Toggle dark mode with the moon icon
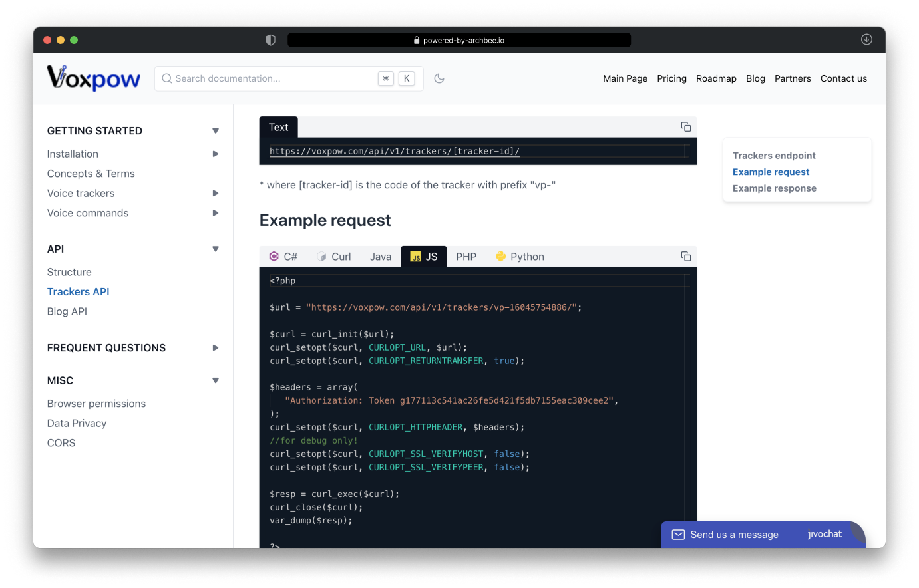 coord(439,78)
